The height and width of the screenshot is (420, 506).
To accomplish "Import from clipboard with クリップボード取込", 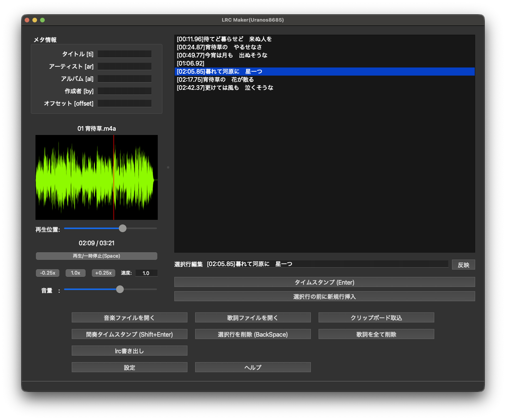I will tap(376, 318).
